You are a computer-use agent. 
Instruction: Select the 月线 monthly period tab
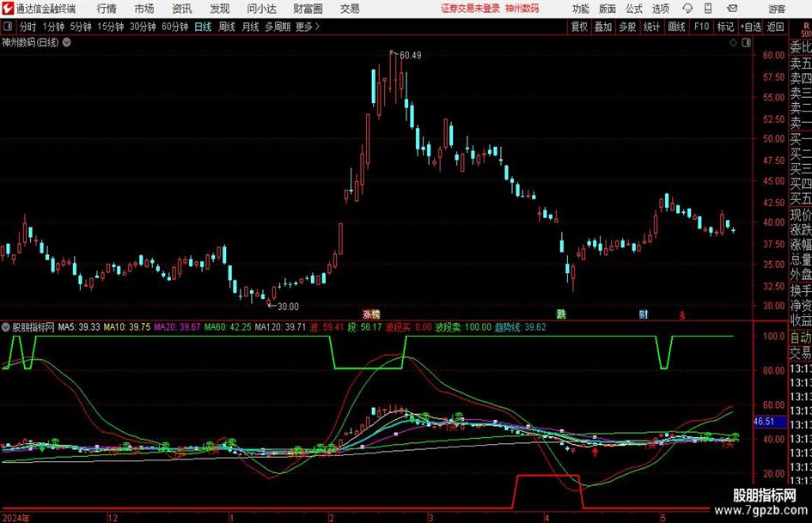pyautogui.click(x=251, y=27)
